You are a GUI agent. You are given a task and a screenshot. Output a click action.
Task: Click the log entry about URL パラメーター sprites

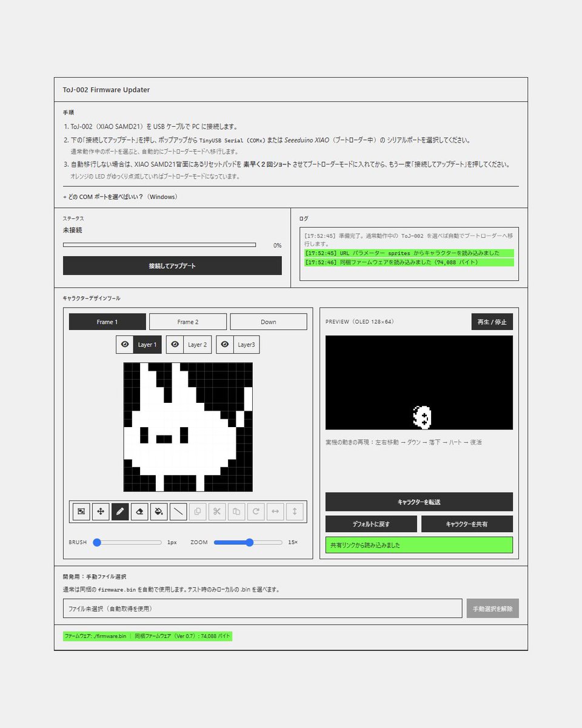coord(409,253)
